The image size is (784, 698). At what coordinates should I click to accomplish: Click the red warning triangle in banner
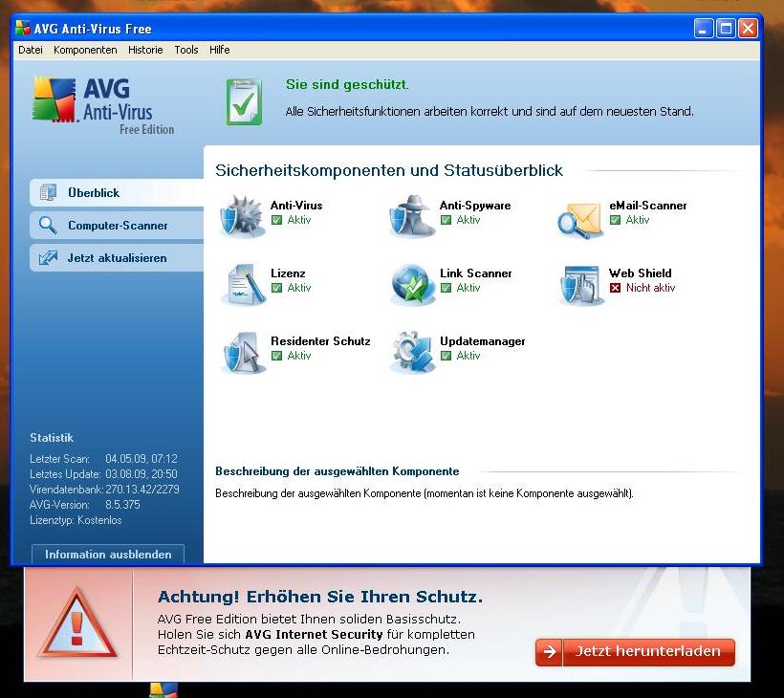(77, 623)
